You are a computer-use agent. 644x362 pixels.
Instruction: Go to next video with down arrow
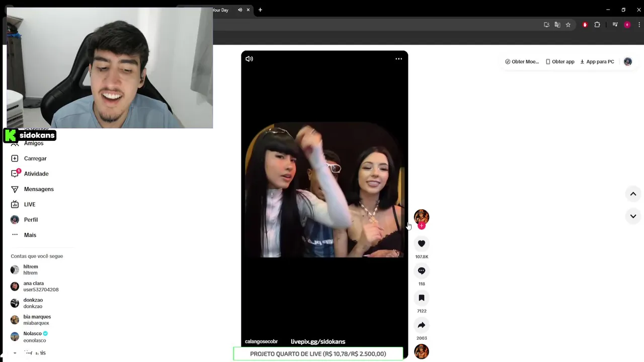point(633,216)
